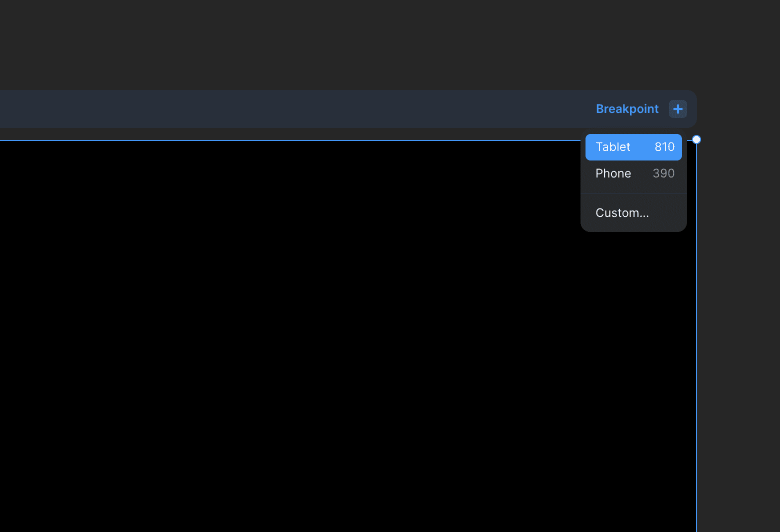Image resolution: width=780 pixels, height=532 pixels.
Task: Click the highlighted Tablet menu entry
Action: (x=633, y=147)
